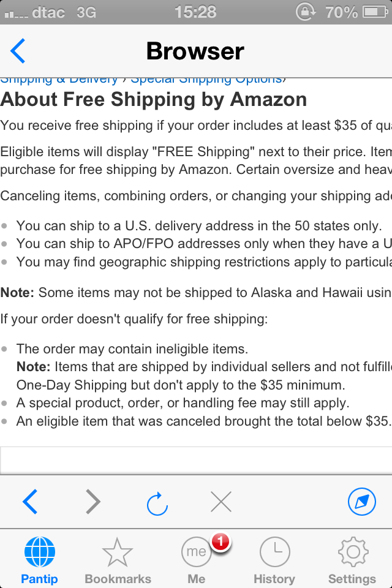Screen dimensions: 392x588
Task: Tap the Browser title in navigation bar
Action: pyautogui.click(x=195, y=51)
